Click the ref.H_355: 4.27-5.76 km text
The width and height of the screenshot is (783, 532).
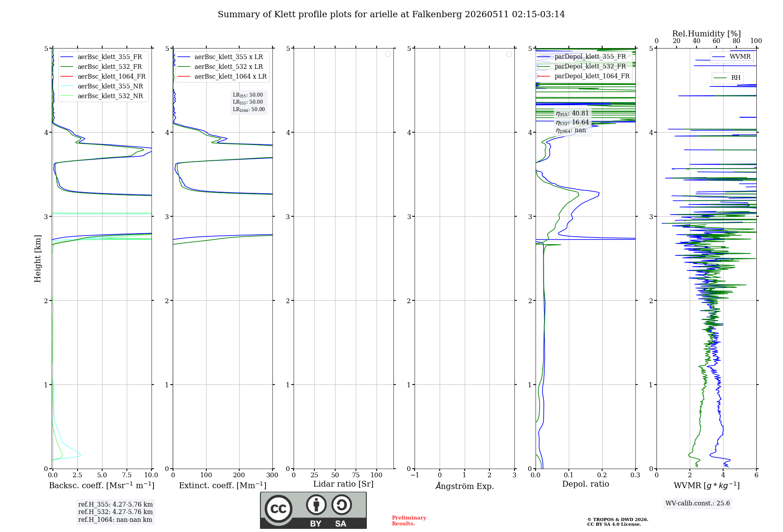click(115, 505)
